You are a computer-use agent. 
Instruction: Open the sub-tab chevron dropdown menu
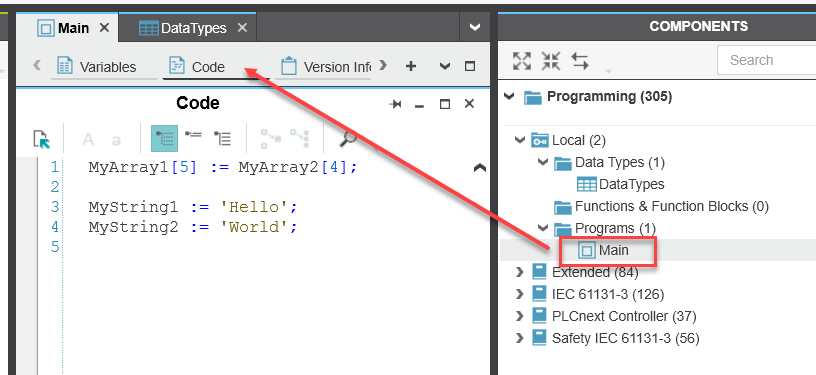click(x=445, y=66)
